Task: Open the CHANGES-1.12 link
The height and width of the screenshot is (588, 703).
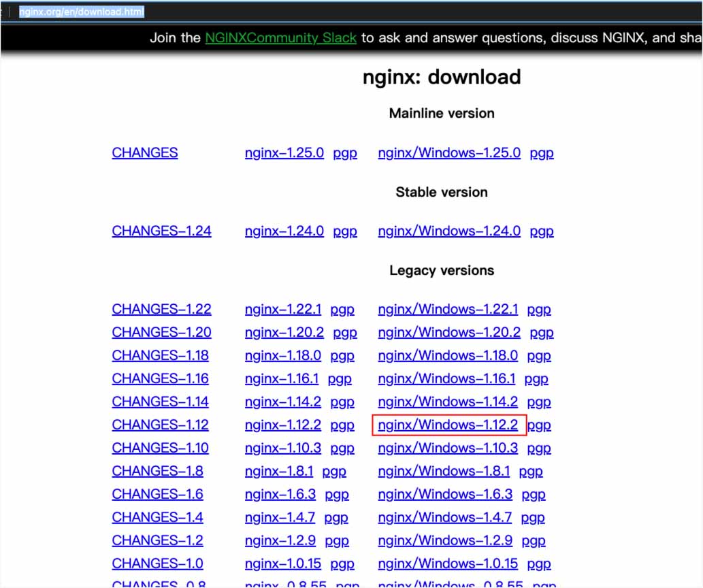Action: coord(160,425)
